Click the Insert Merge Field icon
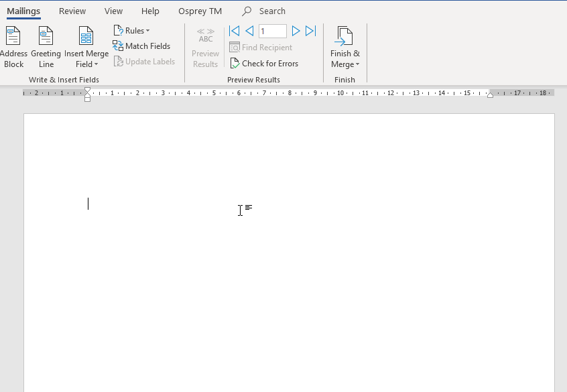The height and width of the screenshot is (392, 567). tap(86, 36)
